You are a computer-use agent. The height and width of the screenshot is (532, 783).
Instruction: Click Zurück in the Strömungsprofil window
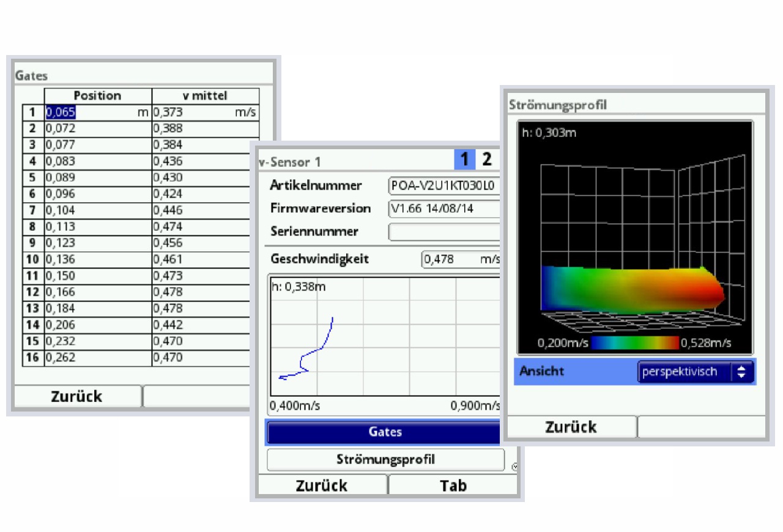point(571,427)
